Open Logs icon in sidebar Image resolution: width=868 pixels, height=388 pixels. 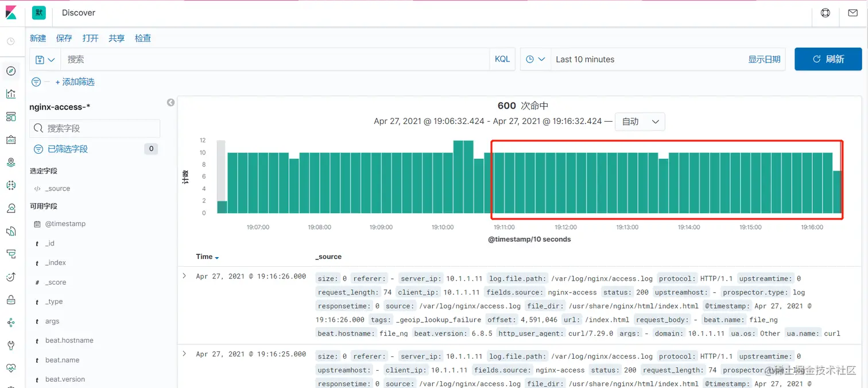coord(11,231)
